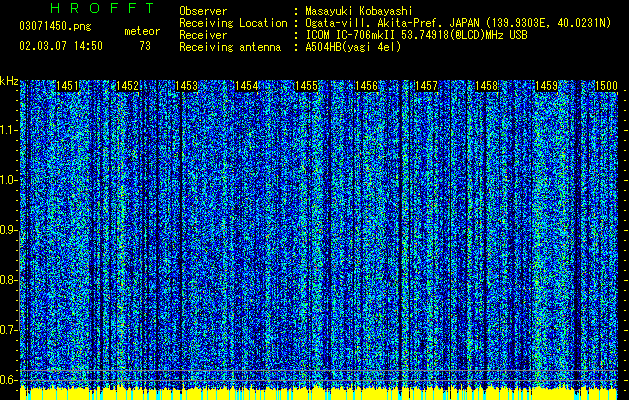Image resolution: width=629 pixels, height=400 pixels.
Task: Click the 1452 time marker
Action: pyautogui.click(x=127, y=86)
